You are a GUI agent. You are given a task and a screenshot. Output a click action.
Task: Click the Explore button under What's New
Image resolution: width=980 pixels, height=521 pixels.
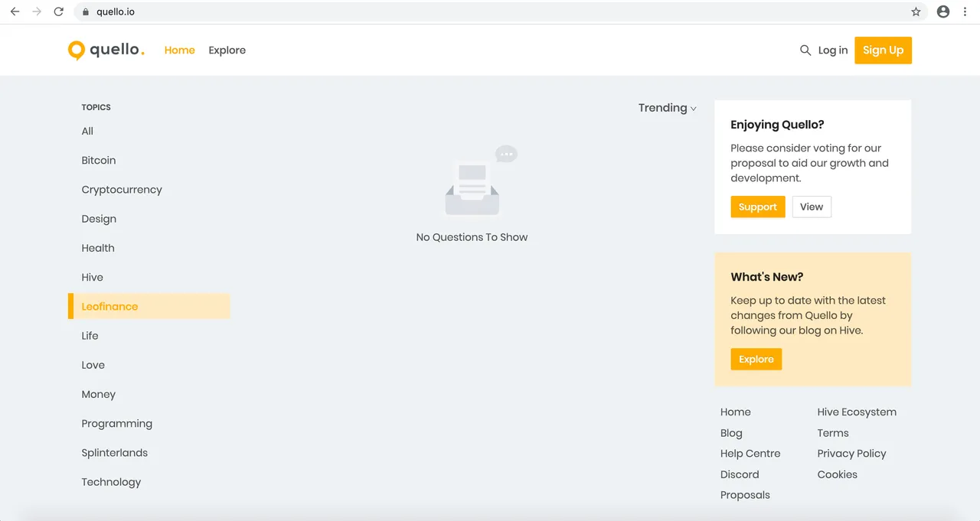point(756,359)
